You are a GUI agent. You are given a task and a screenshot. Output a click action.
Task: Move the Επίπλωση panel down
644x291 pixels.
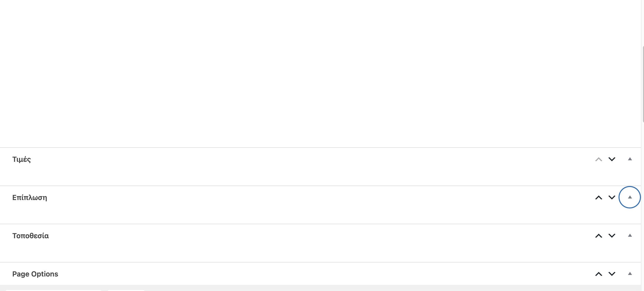click(x=612, y=197)
